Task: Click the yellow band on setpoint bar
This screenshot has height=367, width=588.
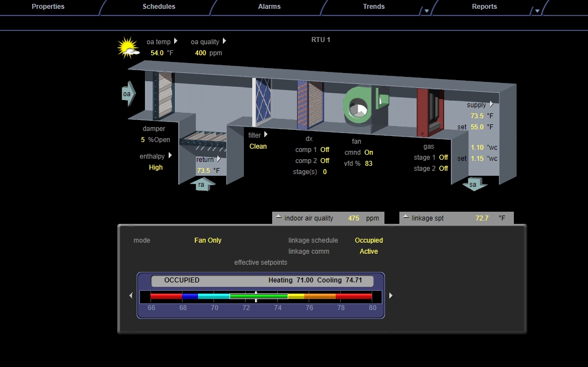Action: click(x=296, y=296)
